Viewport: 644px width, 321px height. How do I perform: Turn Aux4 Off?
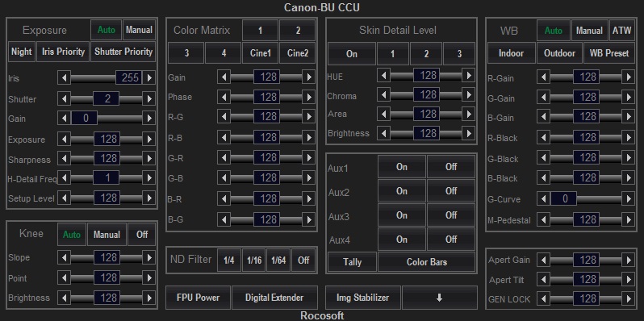click(x=451, y=240)
